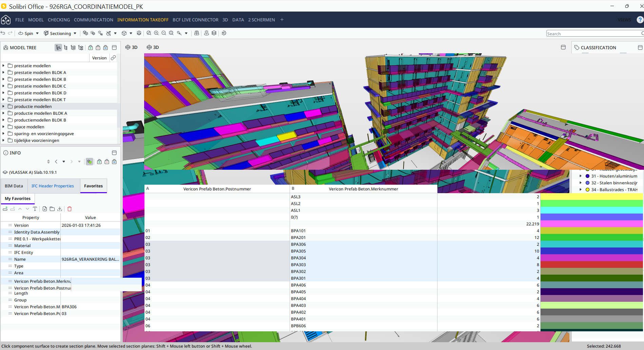Toggle the Model Tree second hierarchy view button

click(66, 48)
